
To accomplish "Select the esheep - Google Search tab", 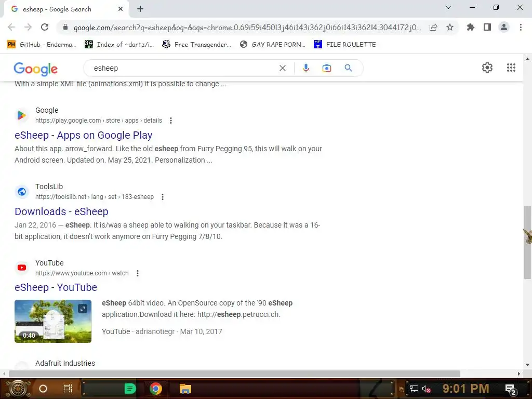I will (x=66, y=9).
